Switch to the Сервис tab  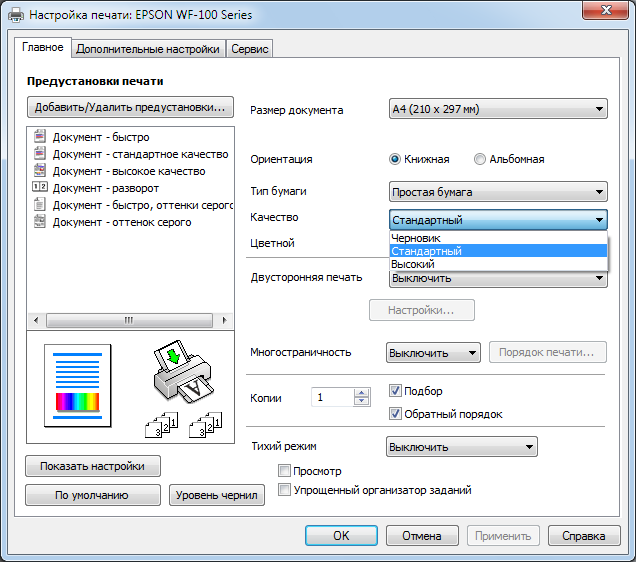click(249, 49)
